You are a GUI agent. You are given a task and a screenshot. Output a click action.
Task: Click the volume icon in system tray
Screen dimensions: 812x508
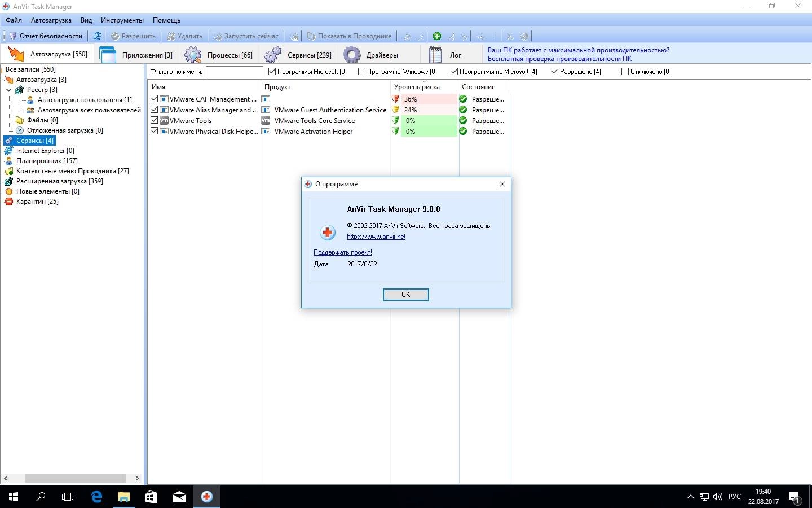(717, 497)
